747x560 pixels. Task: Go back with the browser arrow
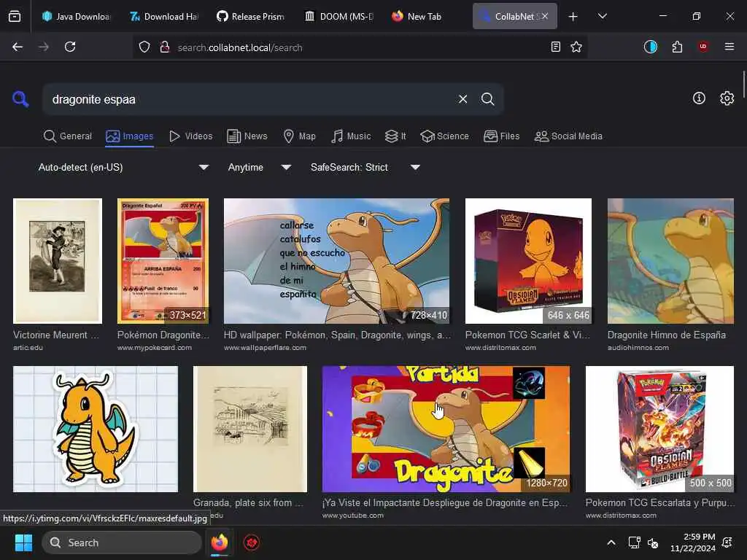pyautogui.click(x=18, y=47)
